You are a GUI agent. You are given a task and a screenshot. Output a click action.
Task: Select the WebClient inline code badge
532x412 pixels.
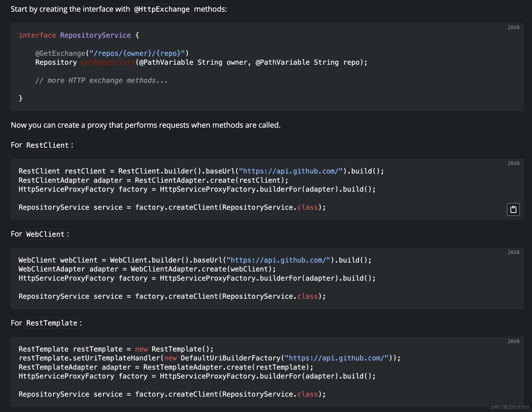[45, 234]
